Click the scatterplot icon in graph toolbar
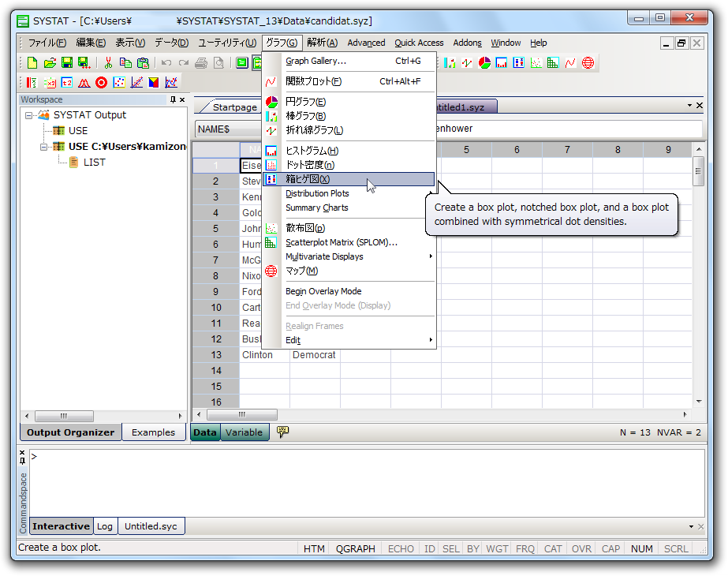The height and width of the screenshot is (576, 728). click(x=536, y=62)
